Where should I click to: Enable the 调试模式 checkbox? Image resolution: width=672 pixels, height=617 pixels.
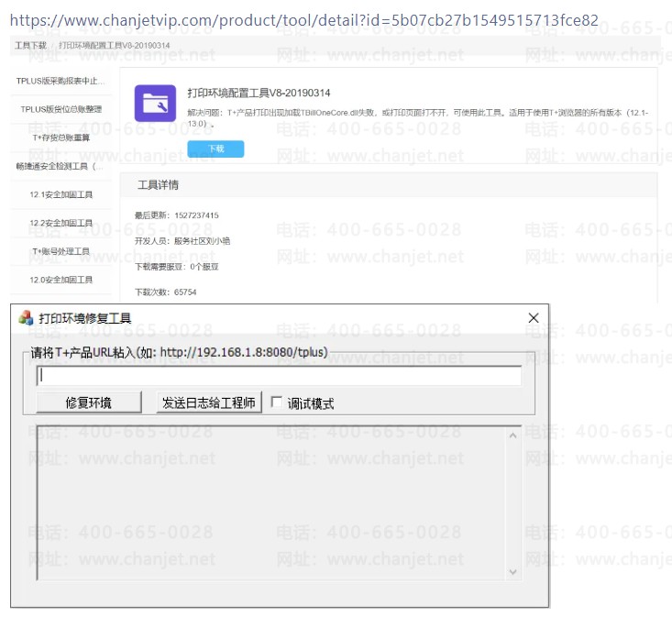pos(277,402)
